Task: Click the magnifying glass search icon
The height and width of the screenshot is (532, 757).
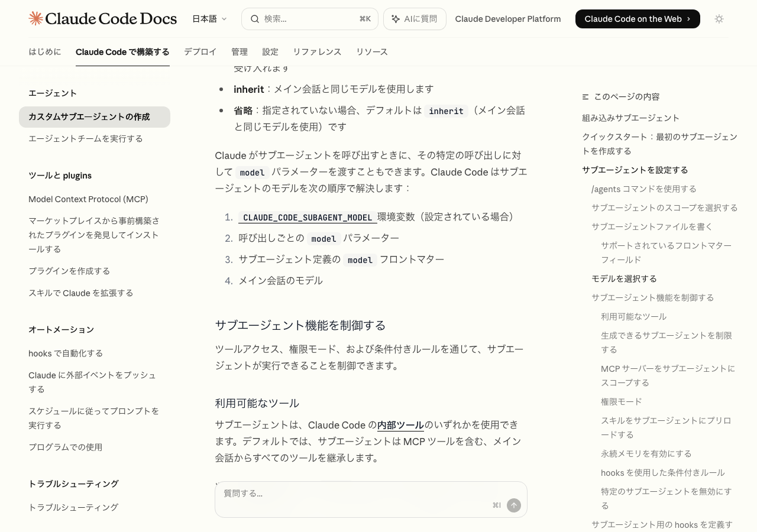Action: (x=255, y=19)
